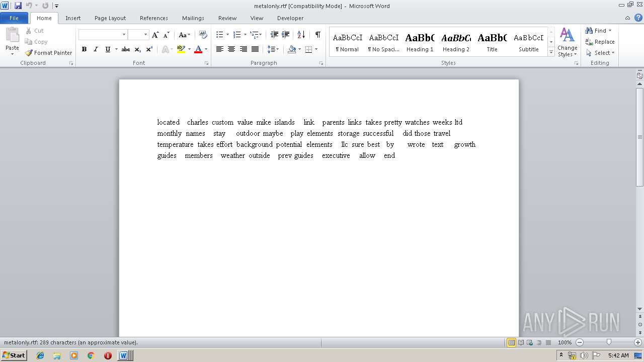The width and height of the screenshot is (644, 362).
Task: Click Undo in Quick Access Toolbar
Action: click(x=29, y=6)
